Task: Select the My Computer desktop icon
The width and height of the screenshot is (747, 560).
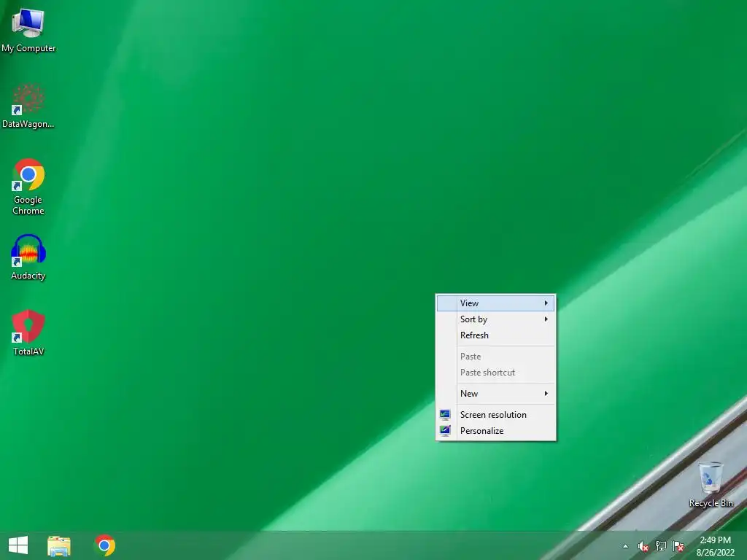Action: [x=28, y=31]
